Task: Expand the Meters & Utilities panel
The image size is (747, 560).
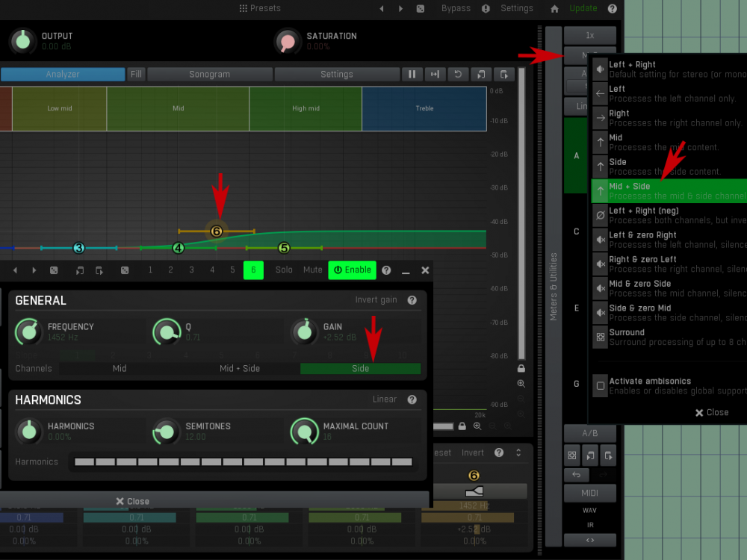Action: 553,286
